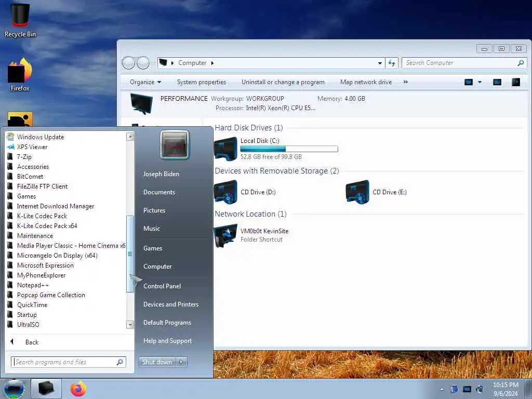Expand the arrow after Computer in address bar
This screenshot has height=399, width=532.
click(x=212, y=63)
